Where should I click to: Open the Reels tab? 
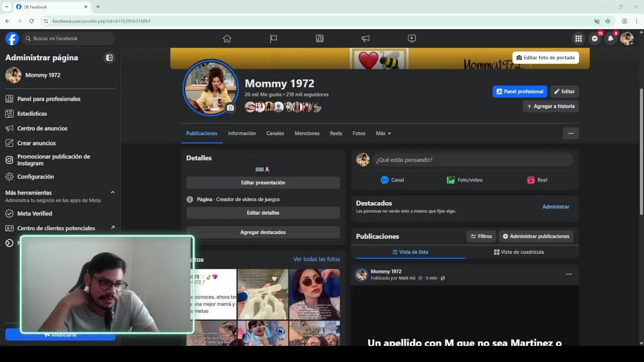coord(336,133)
